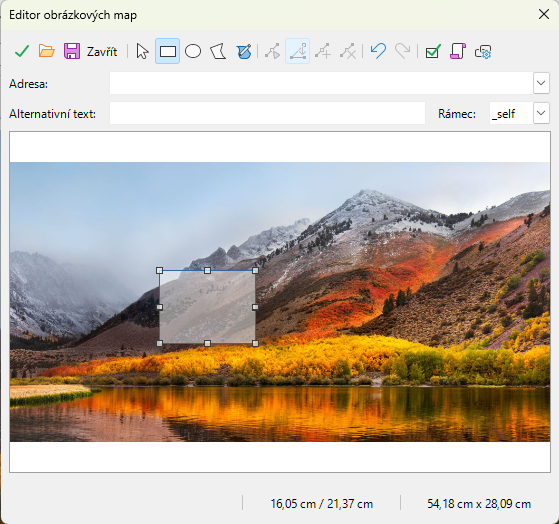This screenshot has width=559, height=524.
Task: Open the Macro scroll icon
Action: click(x=458, y=51)
